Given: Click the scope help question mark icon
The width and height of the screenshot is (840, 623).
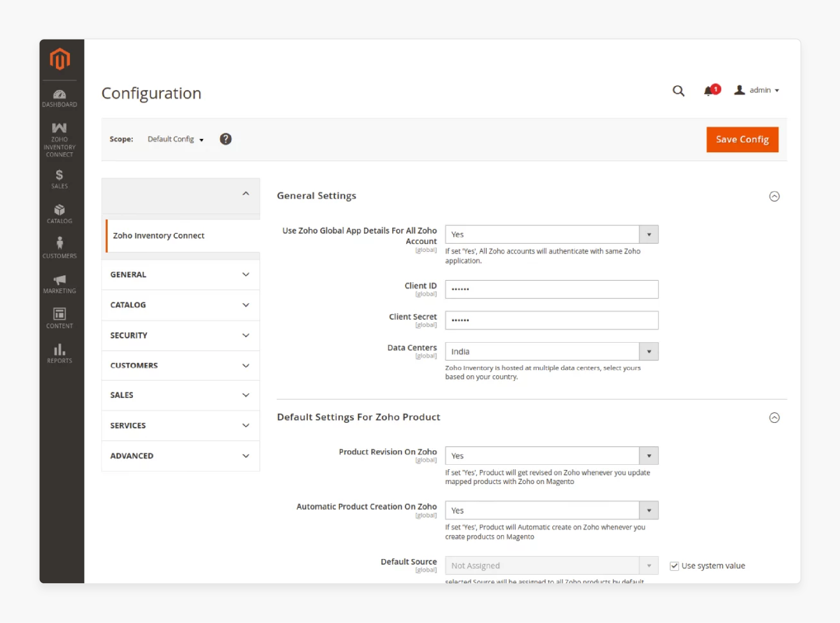Looking at the screenshot, I should click(x=225, y=139).
